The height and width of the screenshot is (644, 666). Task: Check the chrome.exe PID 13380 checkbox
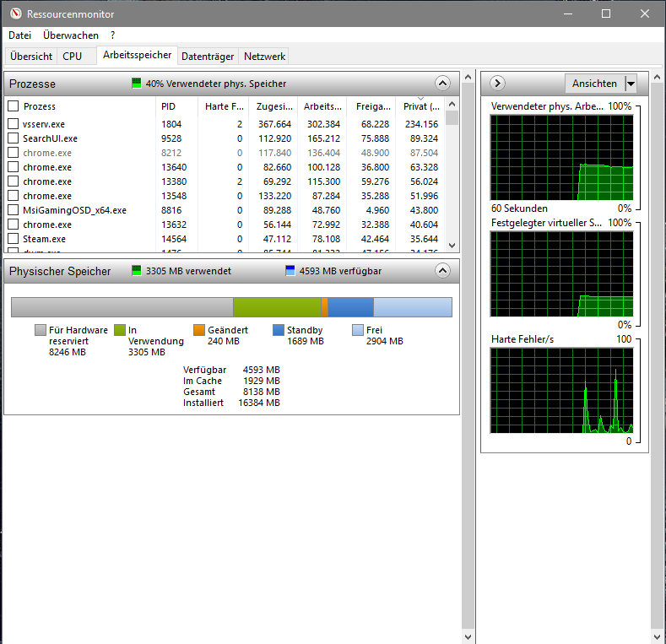pyautogui.click(x=14, y=181)
